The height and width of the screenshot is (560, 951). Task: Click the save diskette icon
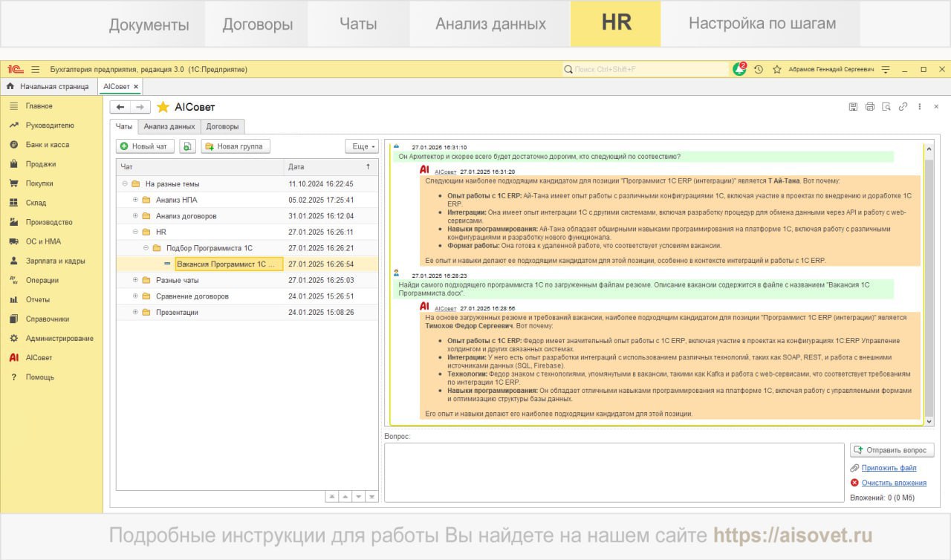[x=853, y=106]
